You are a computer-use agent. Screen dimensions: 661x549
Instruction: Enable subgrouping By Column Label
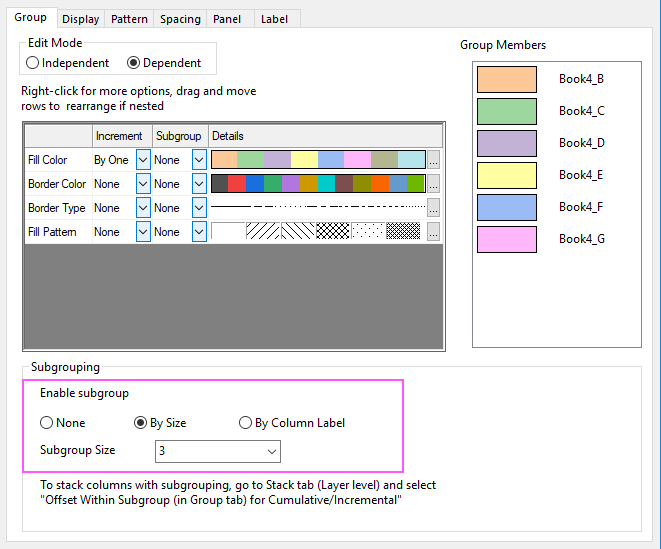coord(245,423)
